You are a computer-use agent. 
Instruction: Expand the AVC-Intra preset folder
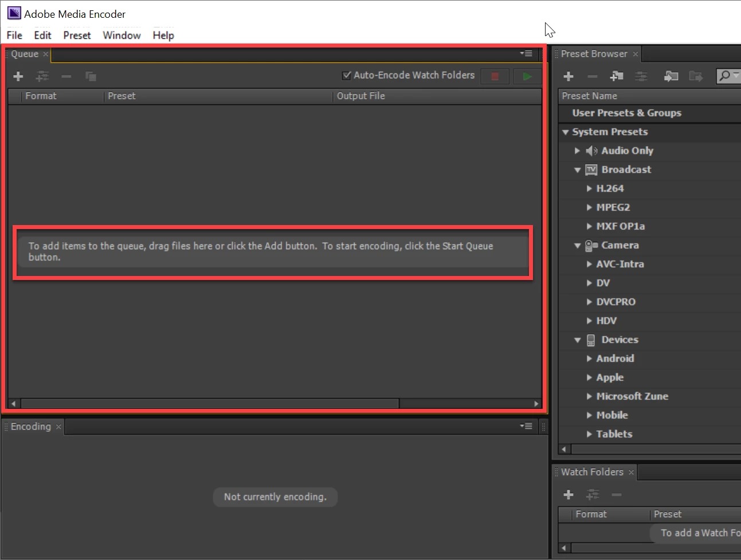pyautogui.click(x=589, y=264)
